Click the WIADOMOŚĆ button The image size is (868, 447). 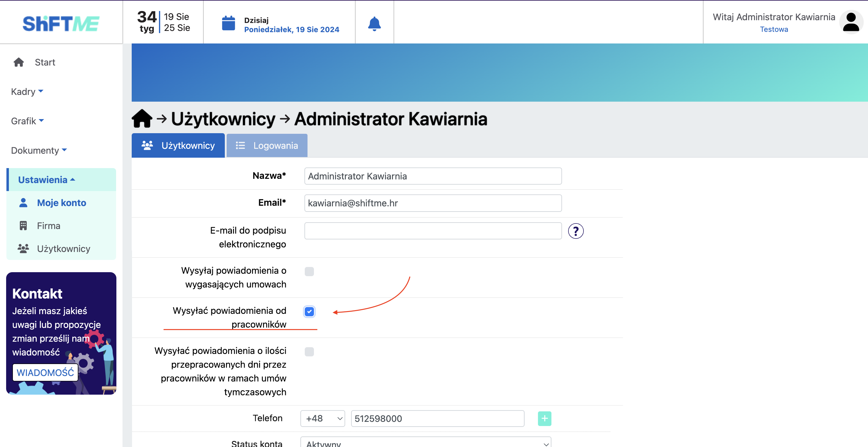pos(45,373)
